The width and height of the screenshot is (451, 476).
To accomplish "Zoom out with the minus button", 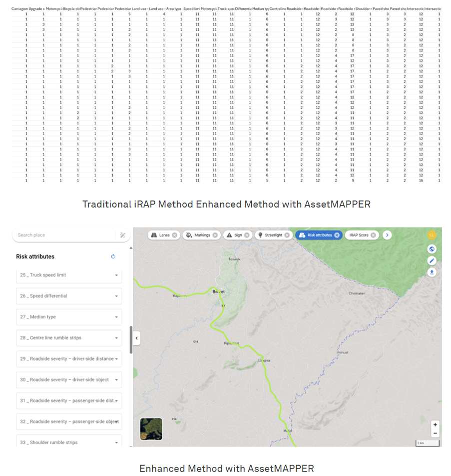I will (x=435, y=433).
